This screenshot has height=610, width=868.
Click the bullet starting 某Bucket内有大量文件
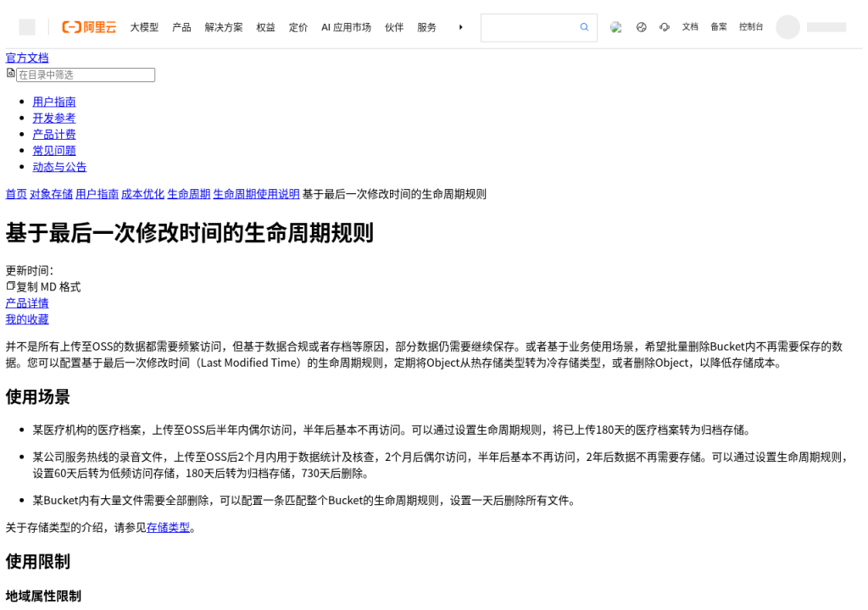pyautogui.click(x=304, y=501)
